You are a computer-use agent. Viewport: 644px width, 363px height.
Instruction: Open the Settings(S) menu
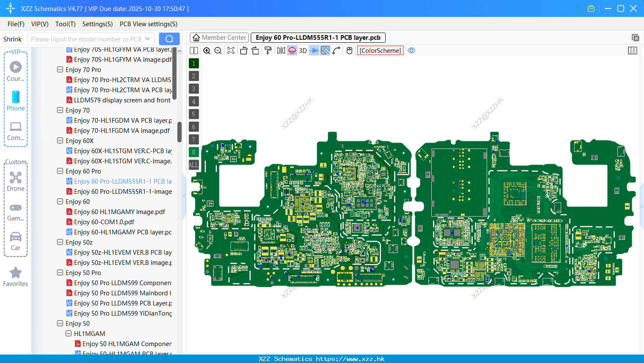coord(98,24)
